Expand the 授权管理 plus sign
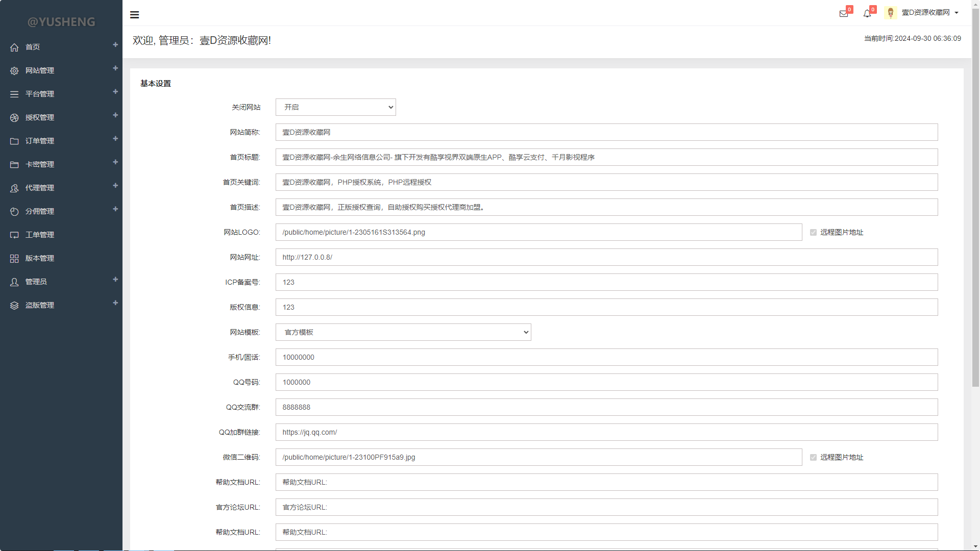The height and width of the screenshot is (551, 980). coord(115,115)
